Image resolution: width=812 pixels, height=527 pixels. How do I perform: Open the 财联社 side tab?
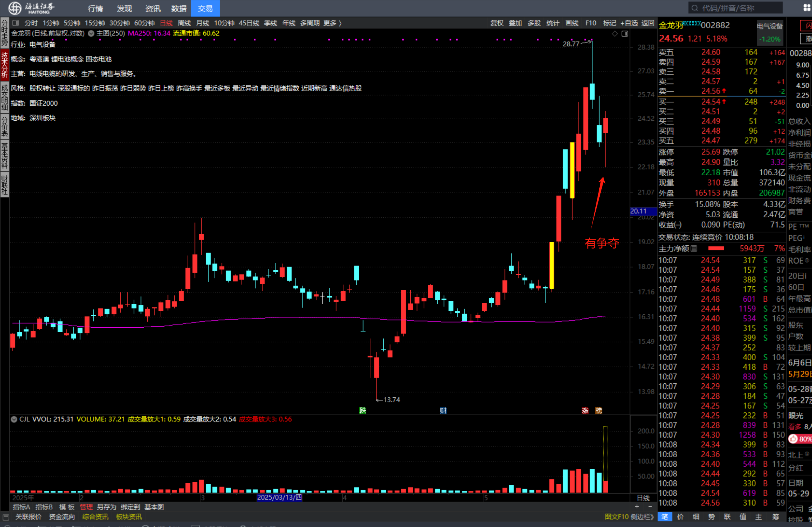pyautogui.click(x=4, y=185)
